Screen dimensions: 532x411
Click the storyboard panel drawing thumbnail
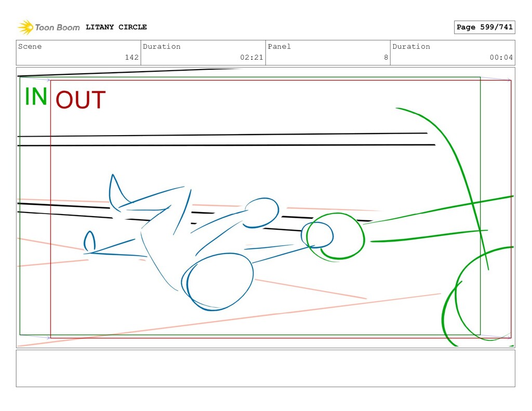point(265,207)
